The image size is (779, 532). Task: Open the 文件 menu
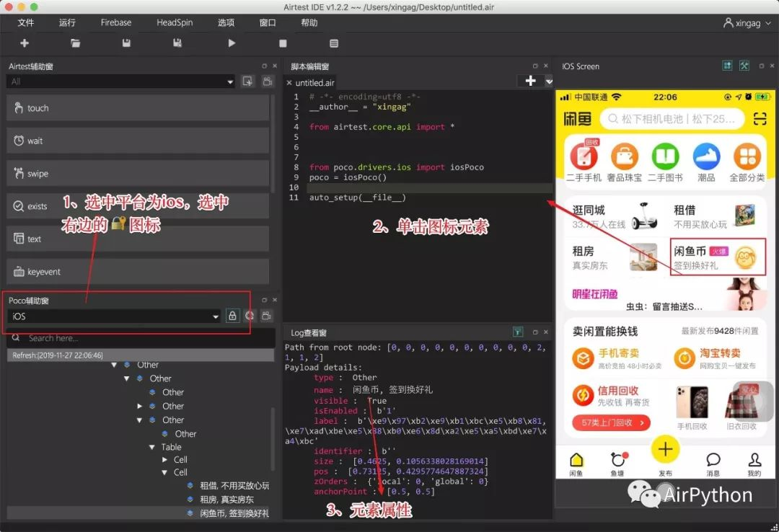tap(26, 23)
